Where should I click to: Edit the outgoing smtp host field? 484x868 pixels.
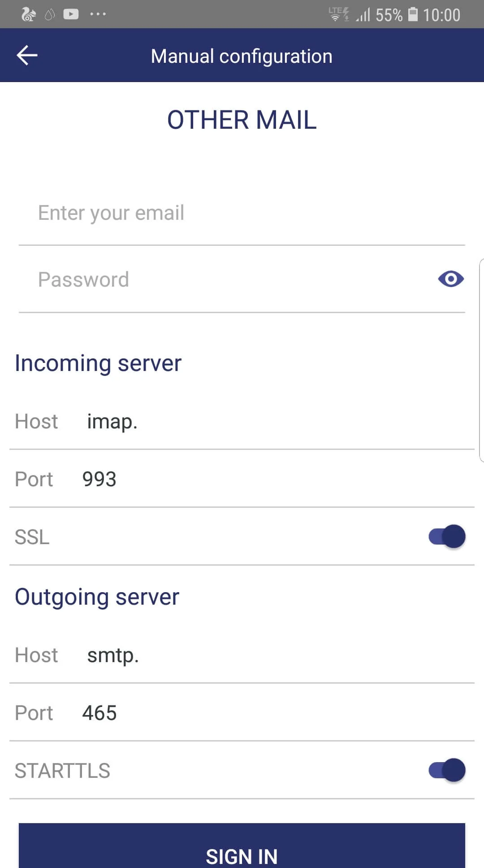[278, 655]
